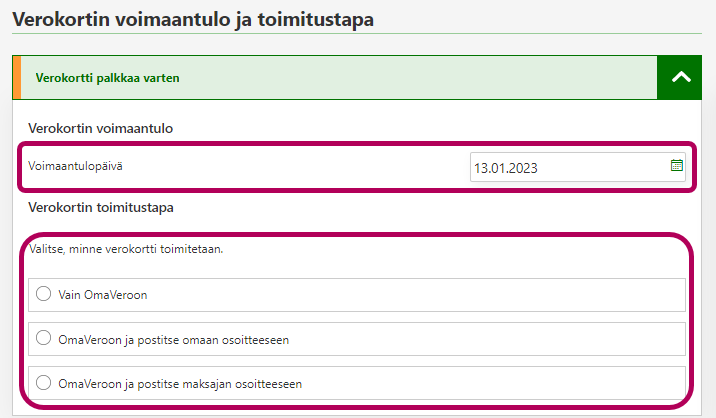Click the Verokortin voimaantulo subheading
The image size is (716, 418).
pos(102,128)
